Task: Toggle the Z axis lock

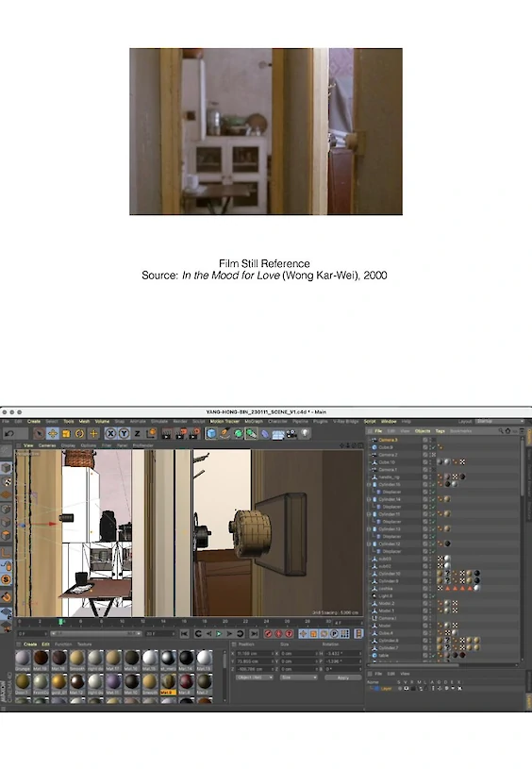Action: pyautogui.click(x=138, y=433)
